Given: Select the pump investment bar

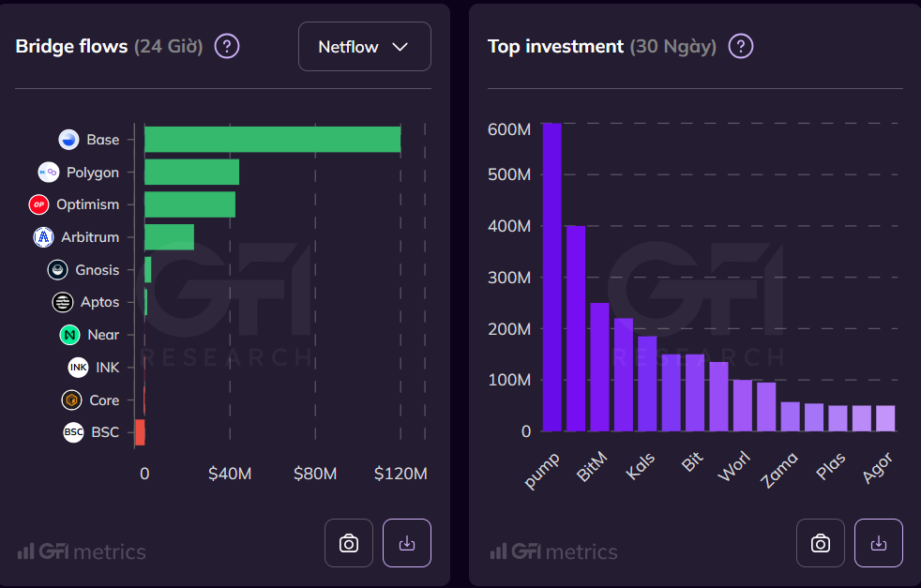Looking at the screenshot, I should click(552, 278).
